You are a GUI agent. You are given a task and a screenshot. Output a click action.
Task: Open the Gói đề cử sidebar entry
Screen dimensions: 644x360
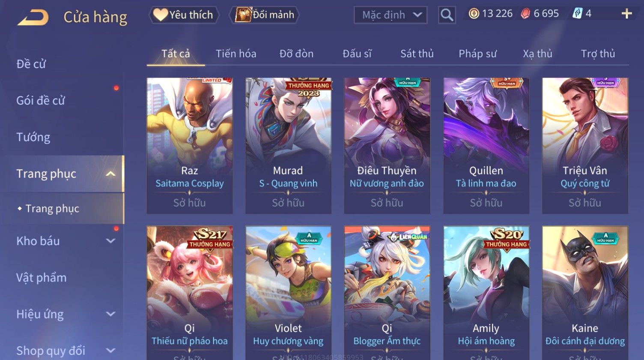coord(41,101)
